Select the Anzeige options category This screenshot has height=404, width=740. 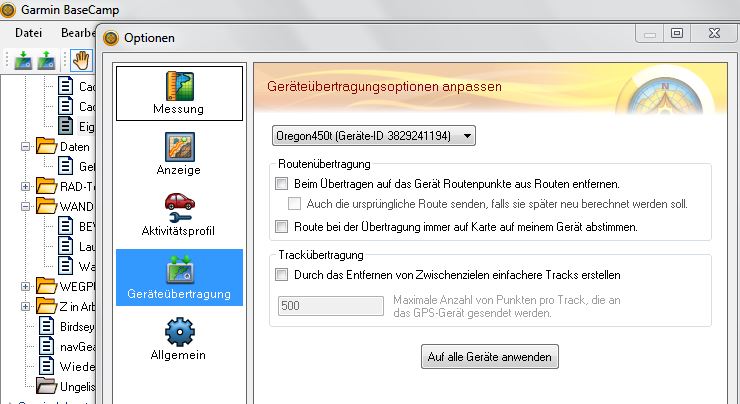[x=179, y=154]
